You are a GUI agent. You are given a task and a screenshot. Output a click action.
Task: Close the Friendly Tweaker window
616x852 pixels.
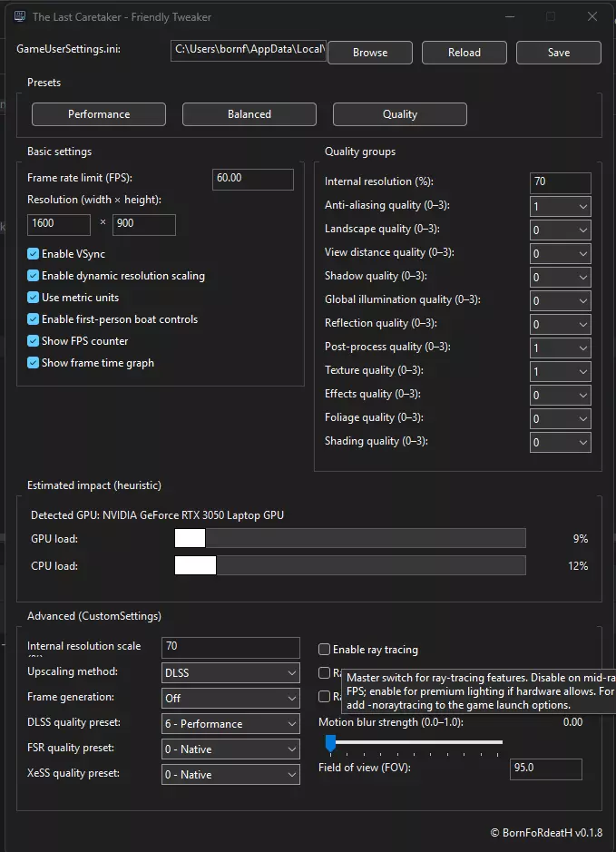tap(592, 16)
